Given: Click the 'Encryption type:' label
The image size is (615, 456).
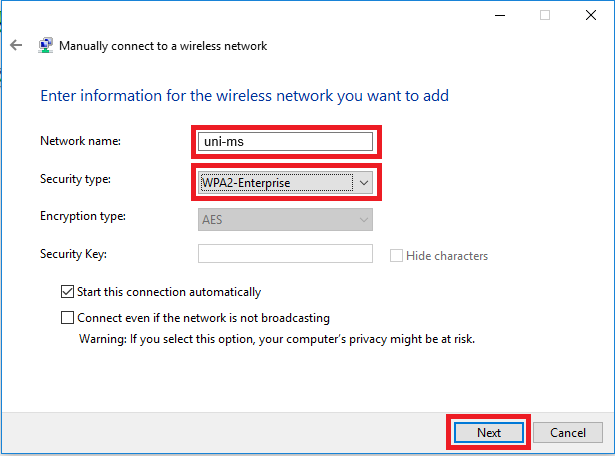Looking at the screenshot, I should pos(83,216).
